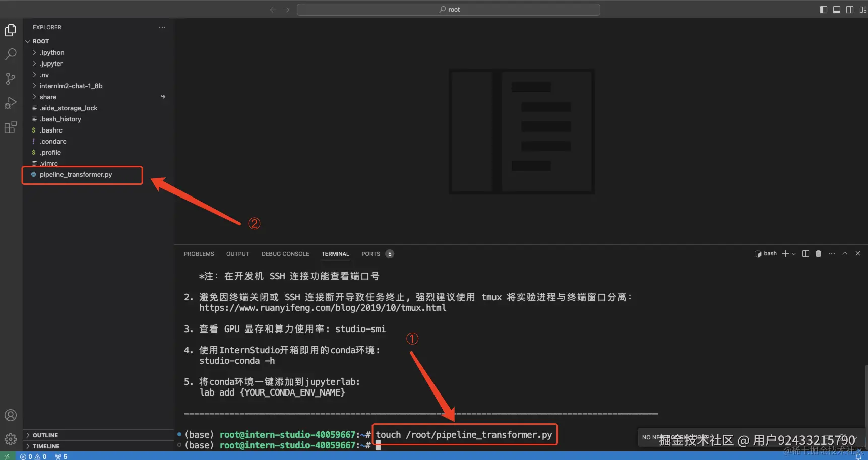This screenshot has height=460, width=868.
Task: Open the .bashrc file
Action: pyautogui.click(x=99, y=130)
